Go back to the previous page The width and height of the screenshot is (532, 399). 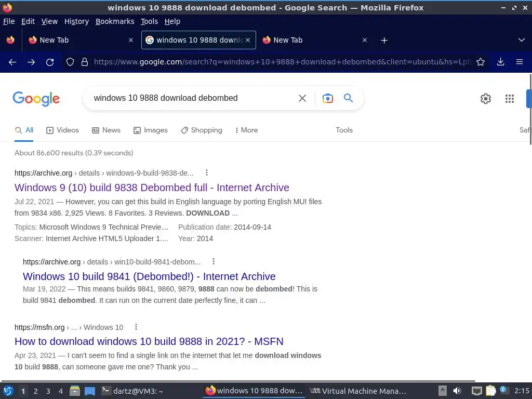click(x=12, y=62)
